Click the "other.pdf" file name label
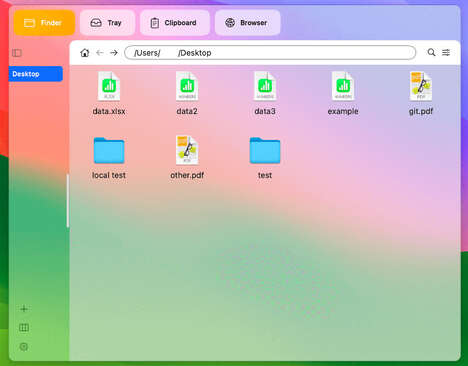 [187, 175]
